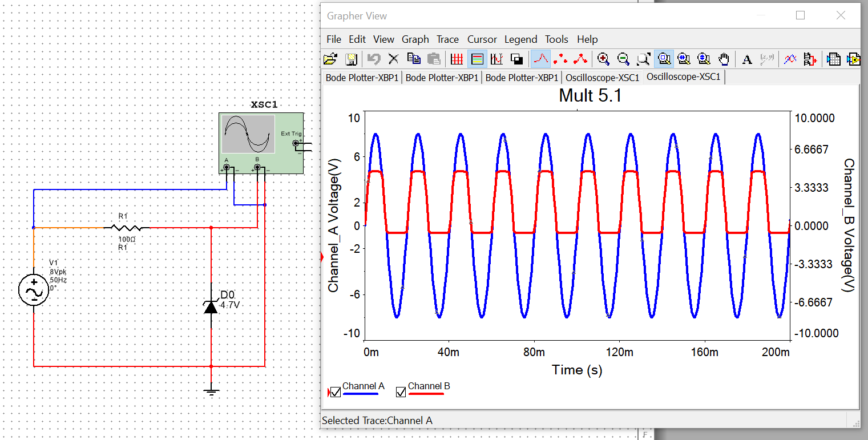This screenshot has width=868, height=440.
Task: Toggle the legend display icon
Action: 477,59
